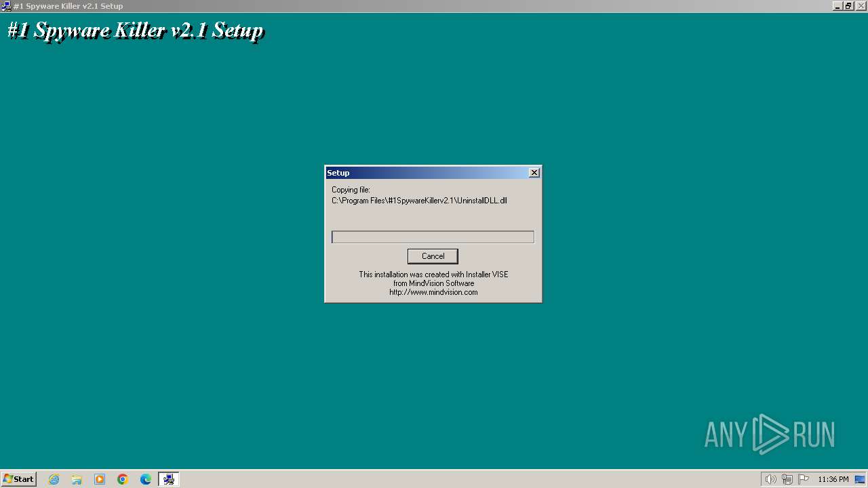Image resolution: width=868 pixels, height=488 pixels.
Task: Click the http://www.mindvision.com text
Action: 433,292
